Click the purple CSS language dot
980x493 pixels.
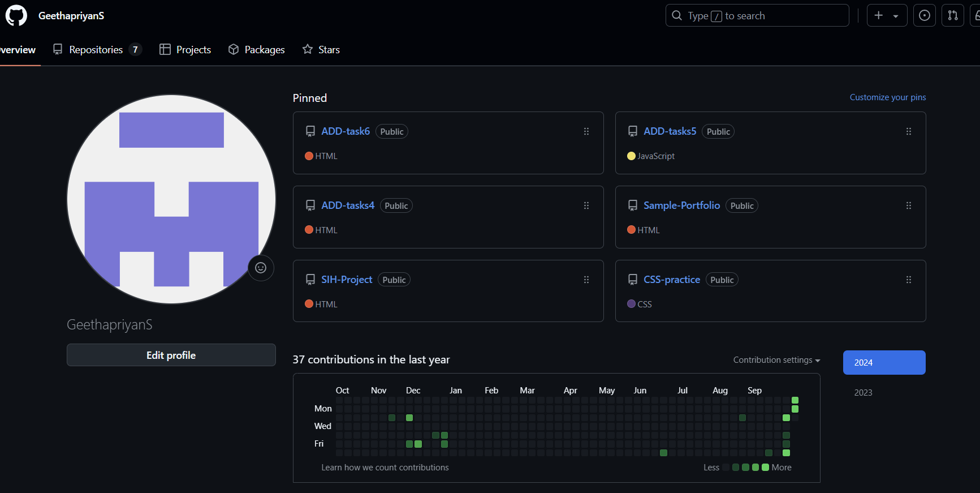click(x=631, y=304)
